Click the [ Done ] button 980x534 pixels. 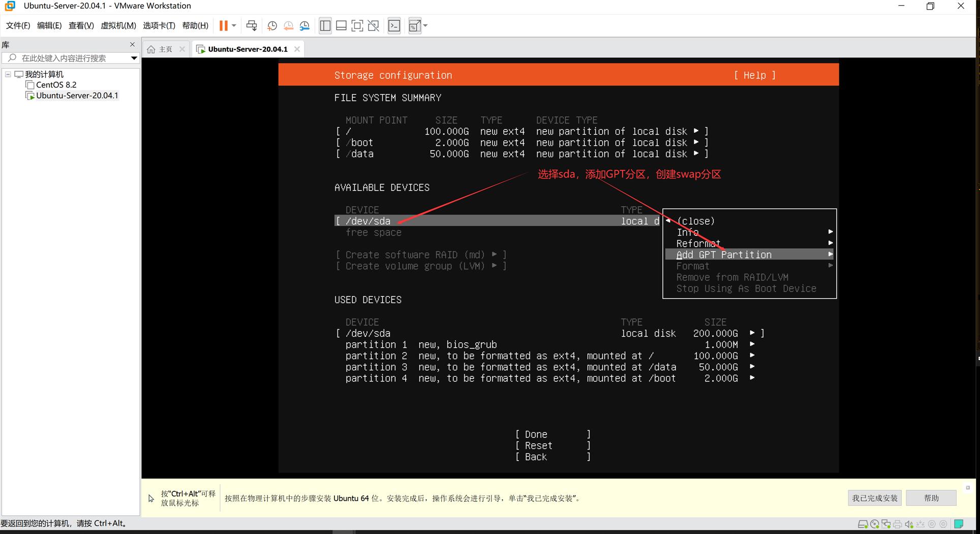[x=553, y=434]
